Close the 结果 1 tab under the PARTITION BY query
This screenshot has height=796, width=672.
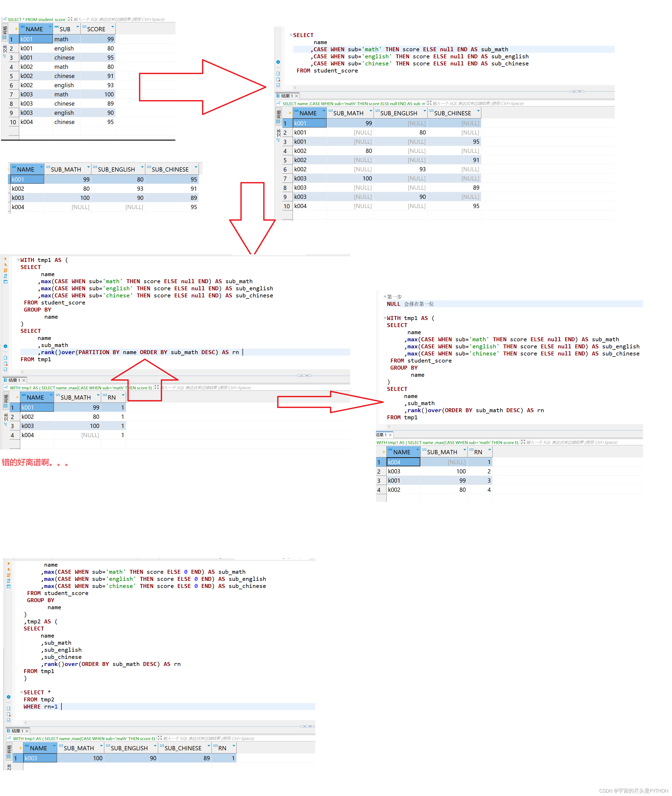point(24,380)
